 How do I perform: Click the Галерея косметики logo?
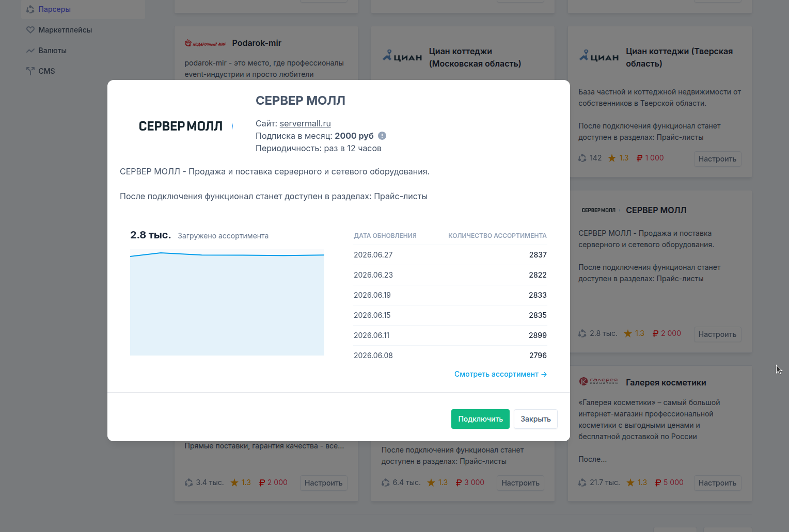pos(598,381)
